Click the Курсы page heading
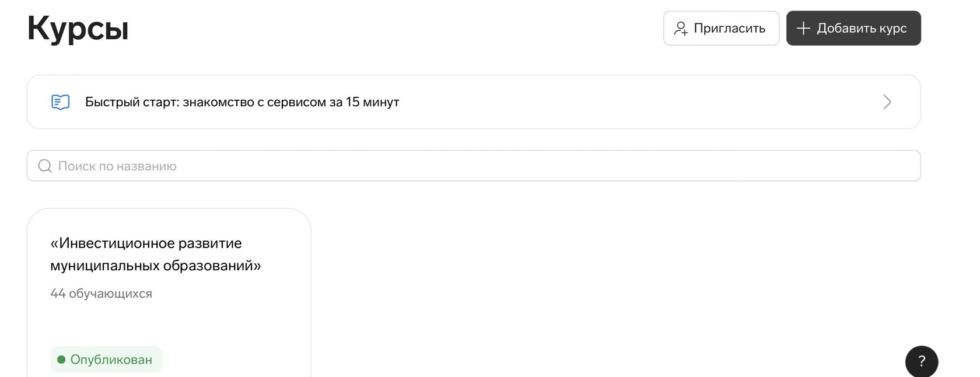980x377 pixels. pos(78,28)
